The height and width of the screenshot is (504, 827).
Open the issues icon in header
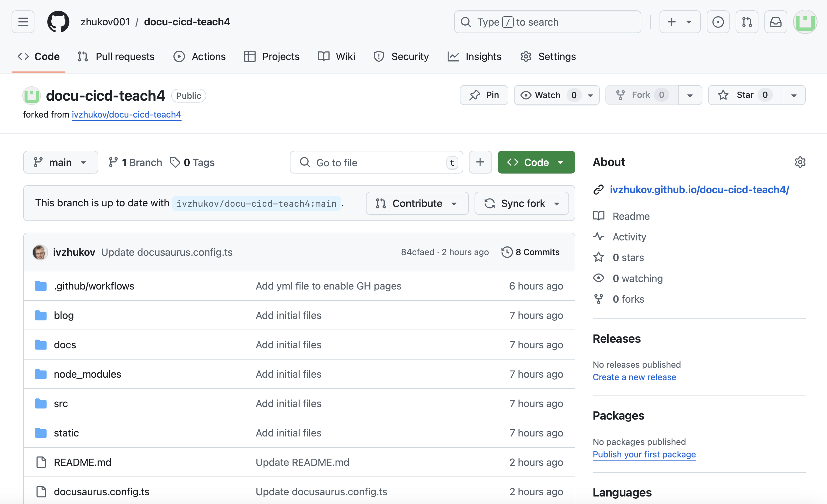pos(718,22)
